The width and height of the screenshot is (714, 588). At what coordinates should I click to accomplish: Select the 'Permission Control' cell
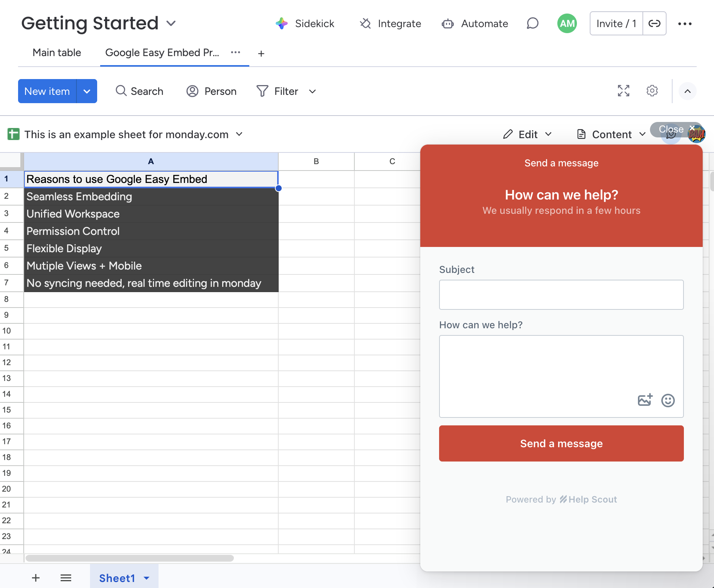click(x=151, y=231)
